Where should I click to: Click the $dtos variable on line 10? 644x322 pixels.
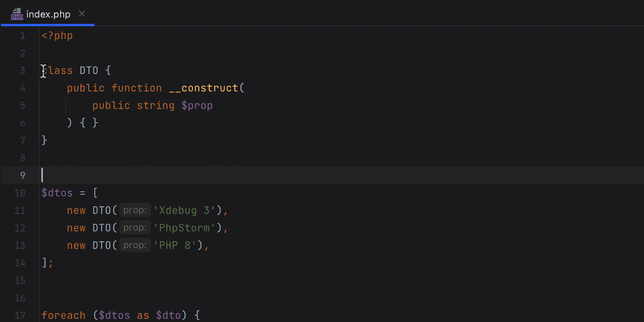57,193
